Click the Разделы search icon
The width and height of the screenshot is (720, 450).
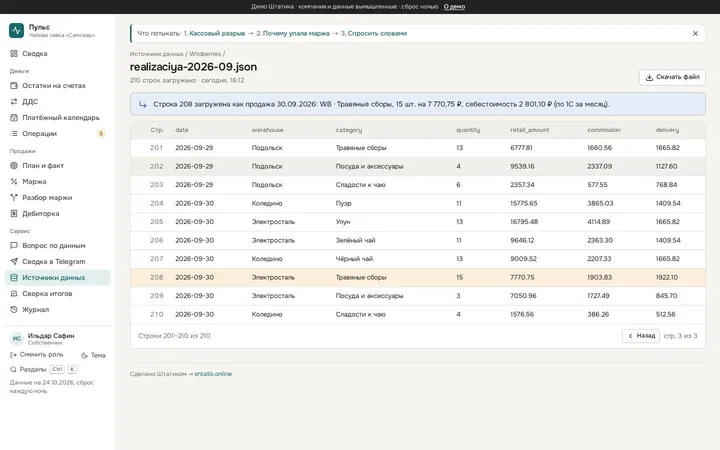click(x=13, y=370)
